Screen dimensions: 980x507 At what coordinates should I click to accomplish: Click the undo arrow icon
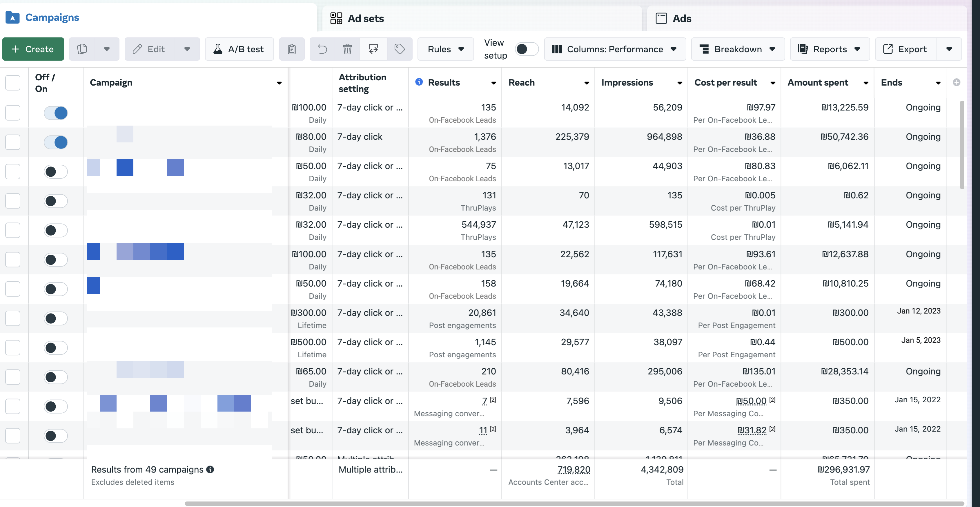click(322, 49)
